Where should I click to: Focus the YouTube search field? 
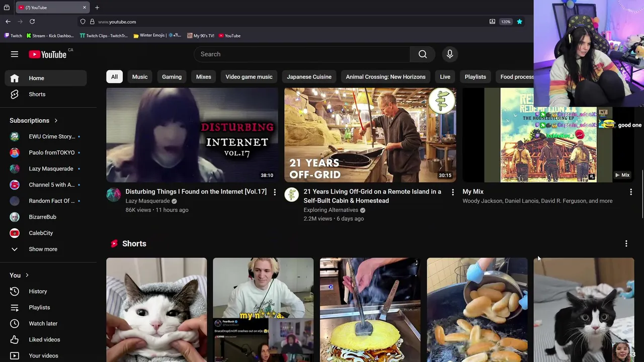302,54
